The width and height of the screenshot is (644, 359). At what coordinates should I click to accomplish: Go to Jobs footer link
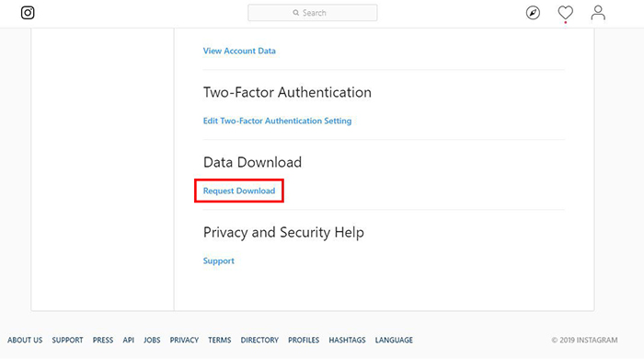pyautogui.click(x=152, y=340)
